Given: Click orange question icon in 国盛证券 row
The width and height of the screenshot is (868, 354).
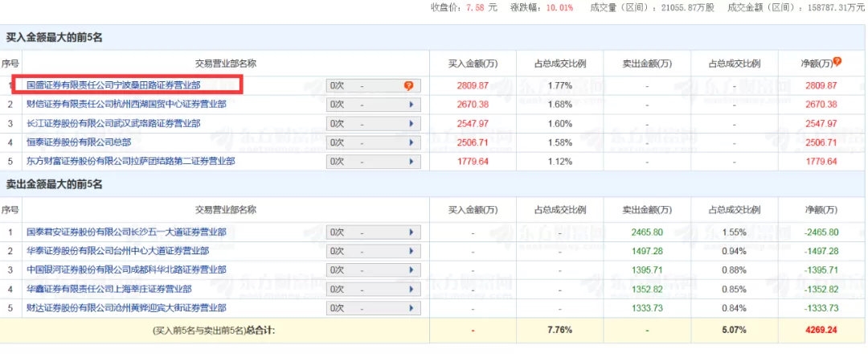Looking at the screenshot, I should point(409,86).
